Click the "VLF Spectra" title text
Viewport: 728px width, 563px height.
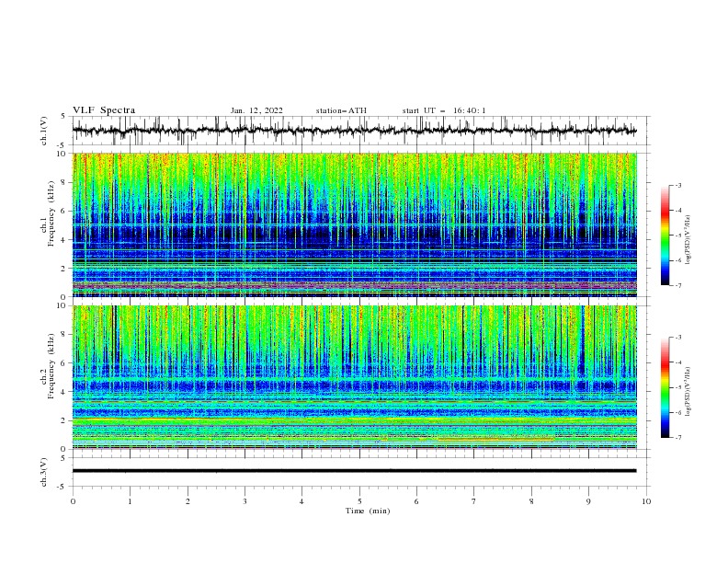104,110
